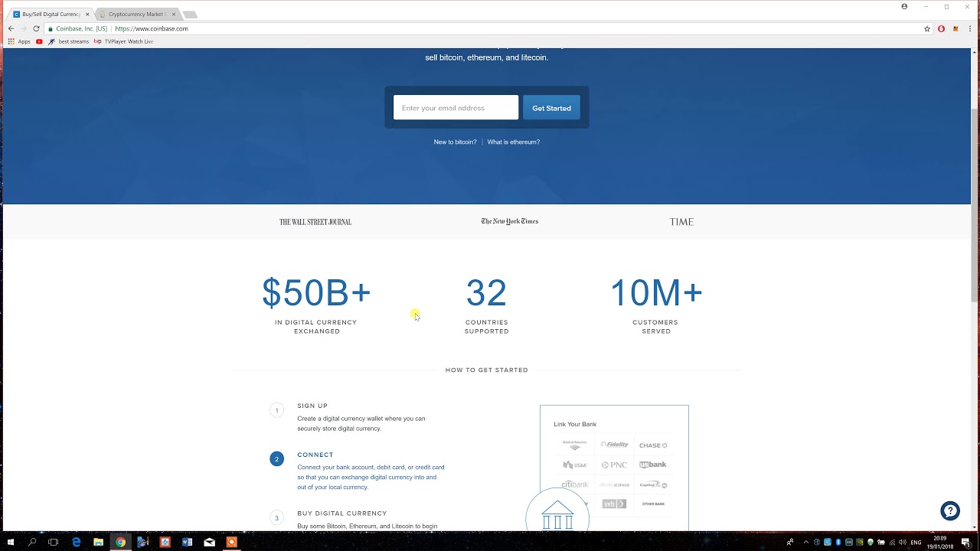The image size is (980, 551).
Task: Click the '10M+' statistic text
Action: point(656,293)
